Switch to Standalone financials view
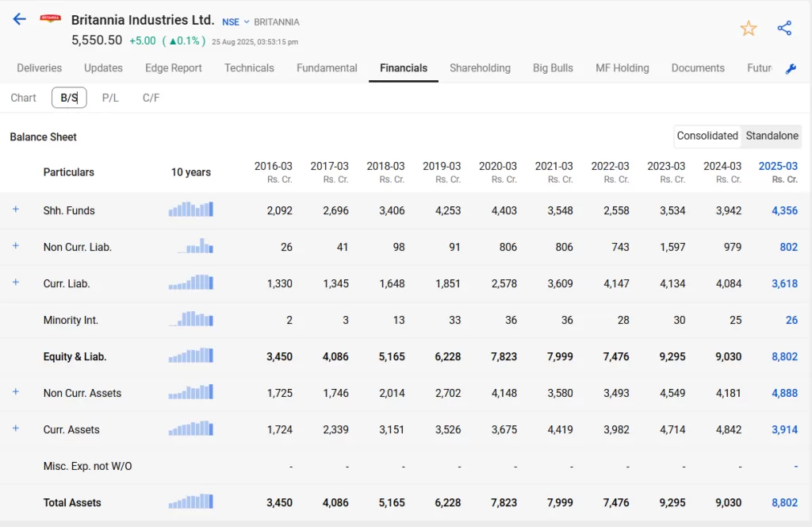The image size is (812, 527). tap(772, 136)
